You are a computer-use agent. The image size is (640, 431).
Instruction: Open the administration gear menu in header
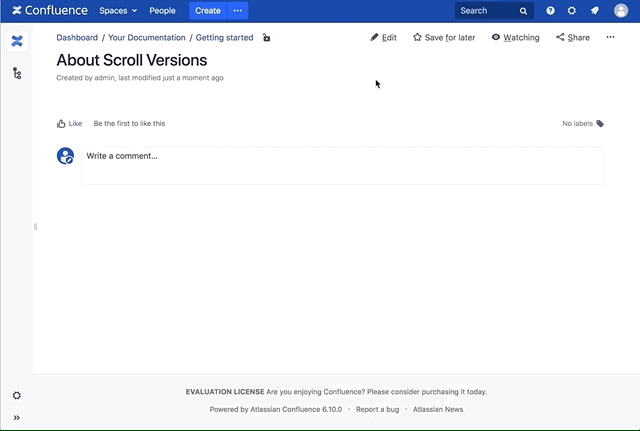[571, 11]
